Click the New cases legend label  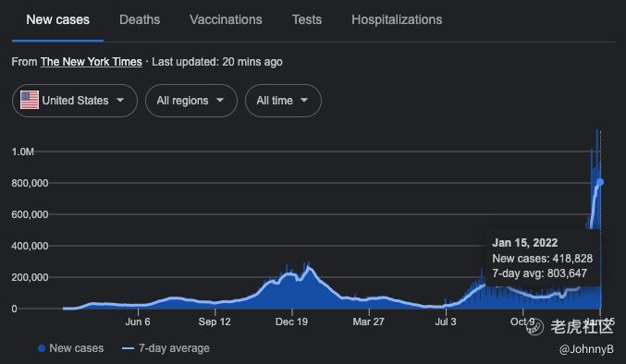coord(77,348)
